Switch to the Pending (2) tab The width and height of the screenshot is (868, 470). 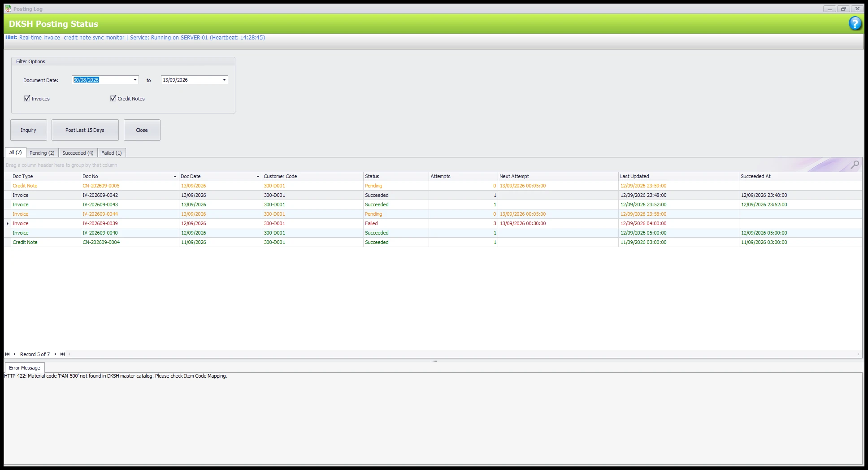(42, 153)
